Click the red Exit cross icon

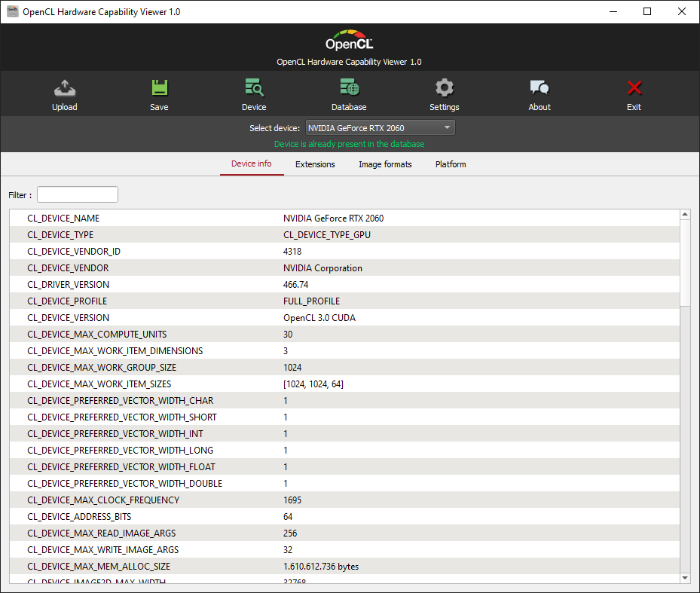coord(634,88)
